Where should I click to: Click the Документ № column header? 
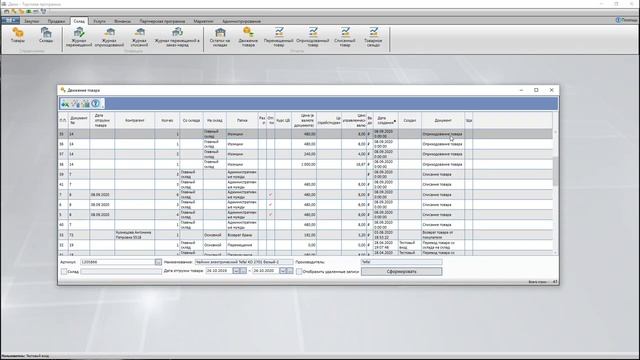(x=79, y=120)
